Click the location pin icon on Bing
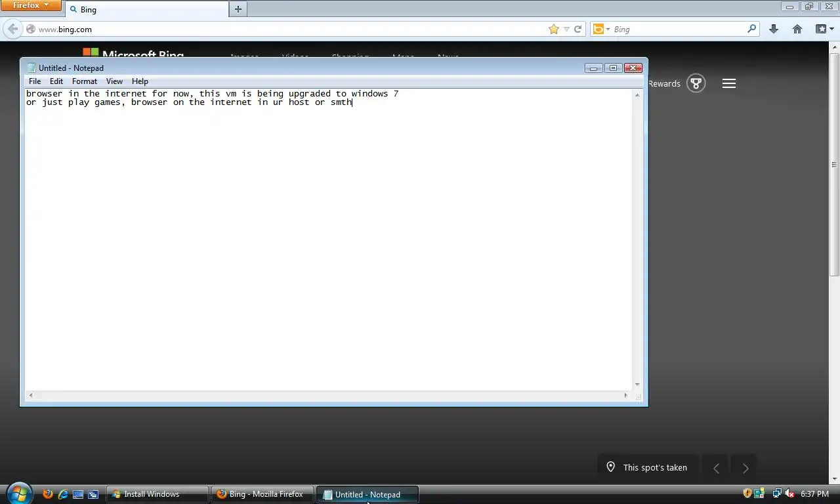The width and height of the screenshot is (840, 504). click(x=611, y=467)
